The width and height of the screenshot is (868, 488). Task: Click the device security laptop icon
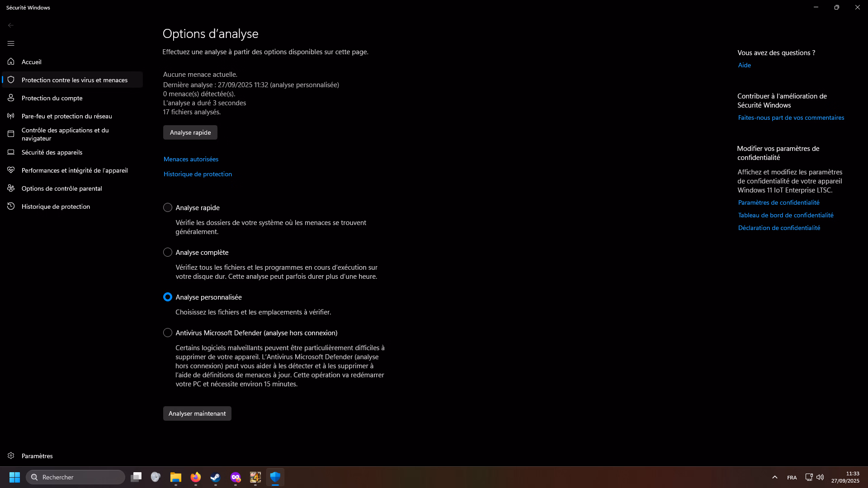click(11, 152)
